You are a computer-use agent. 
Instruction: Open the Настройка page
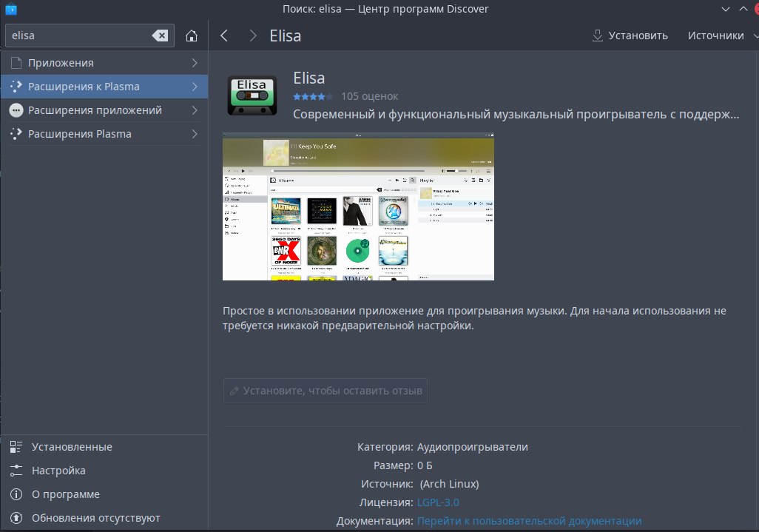pos(104,471)
